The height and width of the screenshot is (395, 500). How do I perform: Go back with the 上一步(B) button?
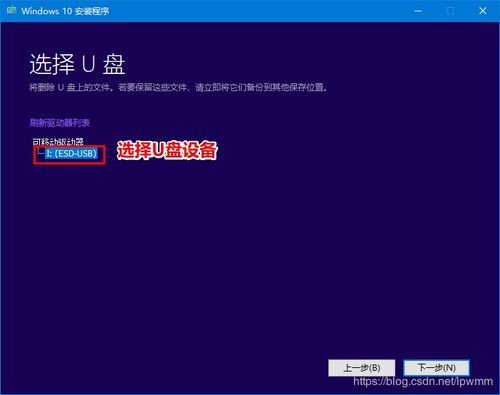362,368
